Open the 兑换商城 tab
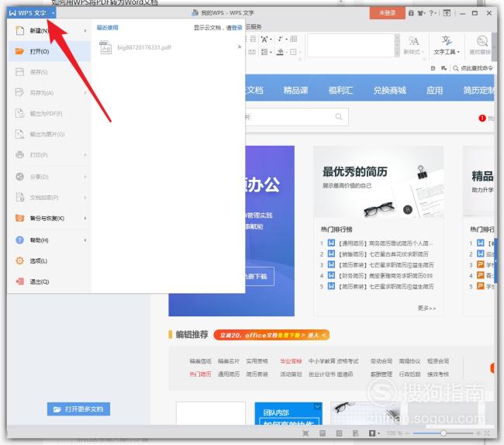The image size is (504, 445). (x=389, y=90)
